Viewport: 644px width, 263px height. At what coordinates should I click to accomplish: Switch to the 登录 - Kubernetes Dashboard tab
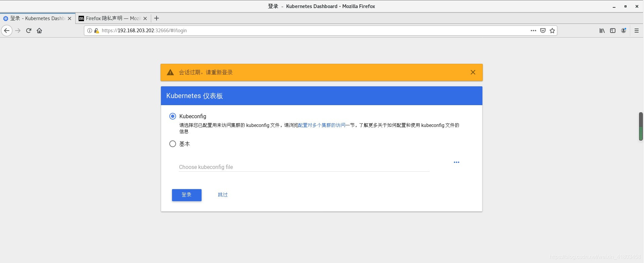coord(37,18)
